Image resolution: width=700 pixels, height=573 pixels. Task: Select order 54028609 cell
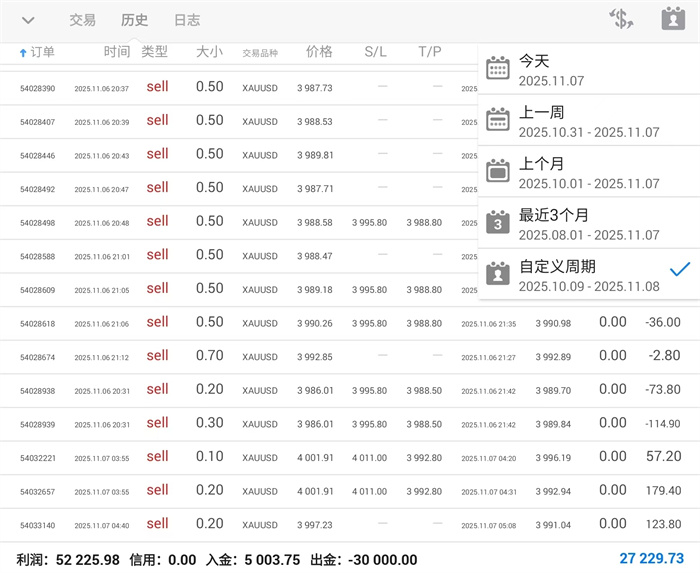click(38, 290)
